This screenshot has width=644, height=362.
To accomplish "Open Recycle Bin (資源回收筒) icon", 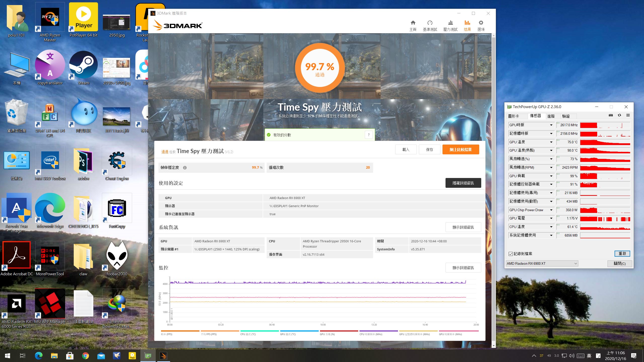I will (16, 115).
